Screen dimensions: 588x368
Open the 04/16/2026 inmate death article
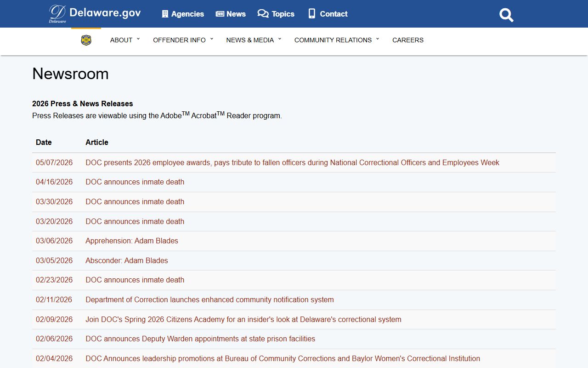pos(135,182)
